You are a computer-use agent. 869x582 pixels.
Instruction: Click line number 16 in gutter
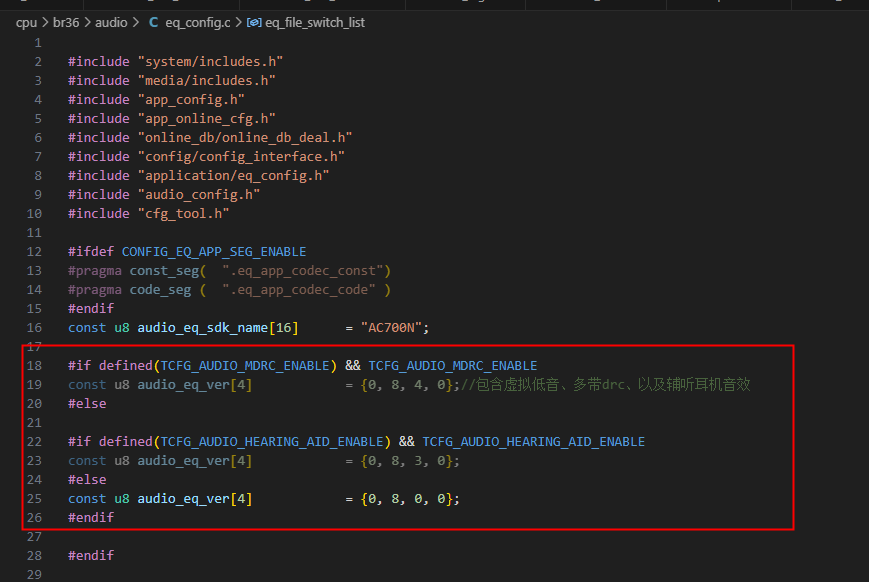pos(34,328)
